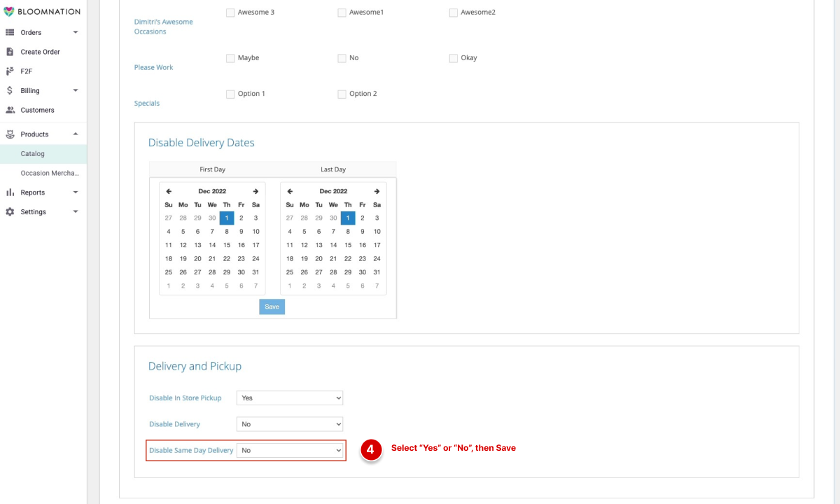Open the Disable Same Day Delivery dropdown
Viewport: 840px width, 504px height.
(x=290, y=451)
